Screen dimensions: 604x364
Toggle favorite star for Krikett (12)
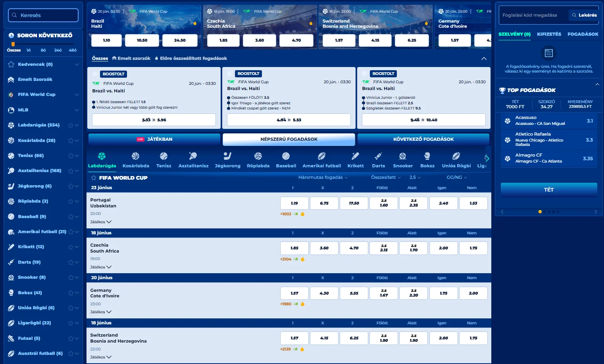point(71,247)
